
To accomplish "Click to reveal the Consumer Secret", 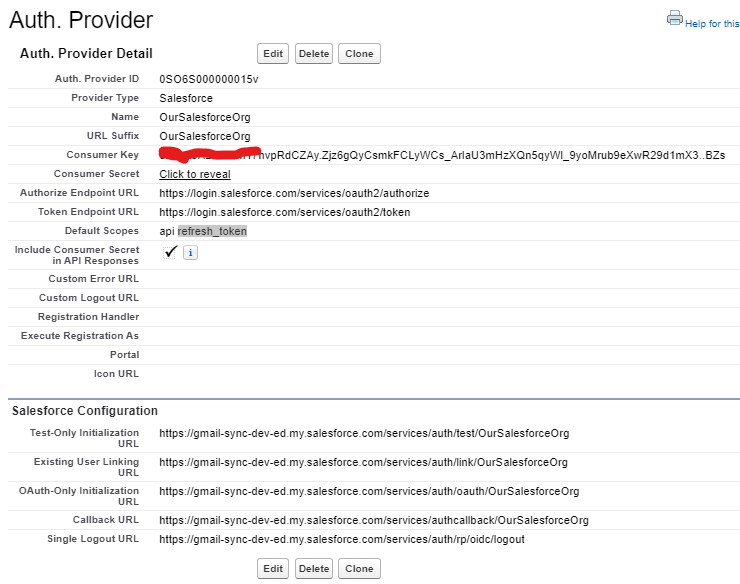I will [x=195, y=174].
